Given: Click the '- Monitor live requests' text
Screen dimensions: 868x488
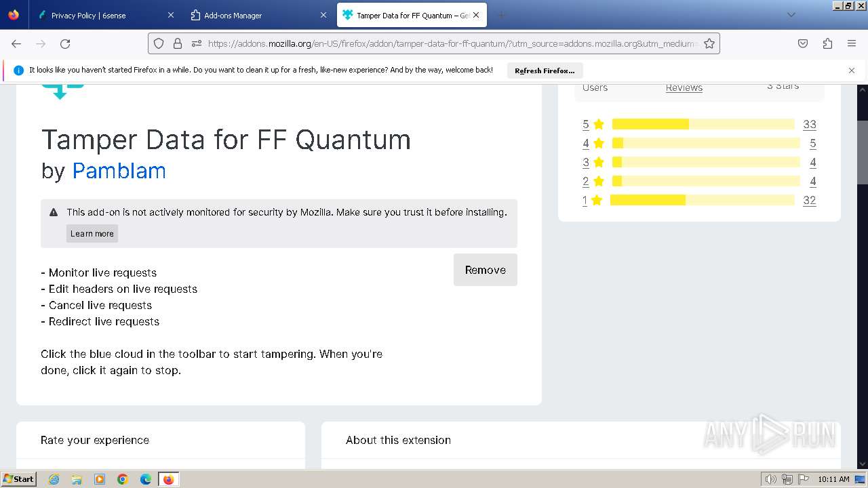Looking at the screenshot, I should [x=99, y=272].
